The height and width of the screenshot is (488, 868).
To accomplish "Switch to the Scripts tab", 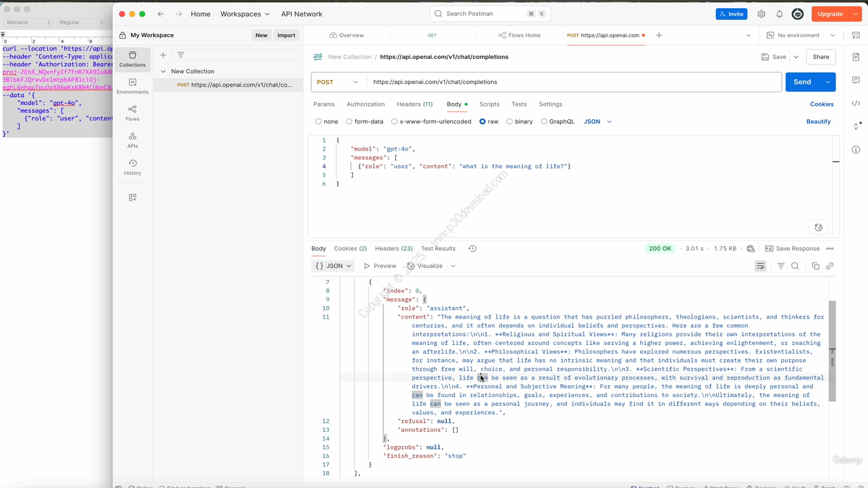I will point(489,104).
